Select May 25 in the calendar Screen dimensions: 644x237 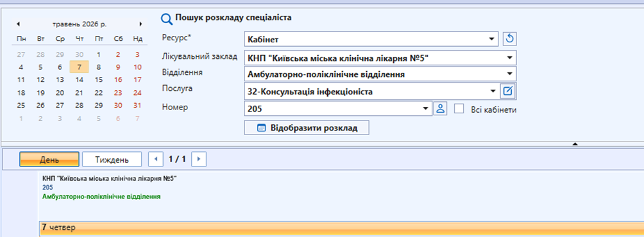(x=21, y=106)
